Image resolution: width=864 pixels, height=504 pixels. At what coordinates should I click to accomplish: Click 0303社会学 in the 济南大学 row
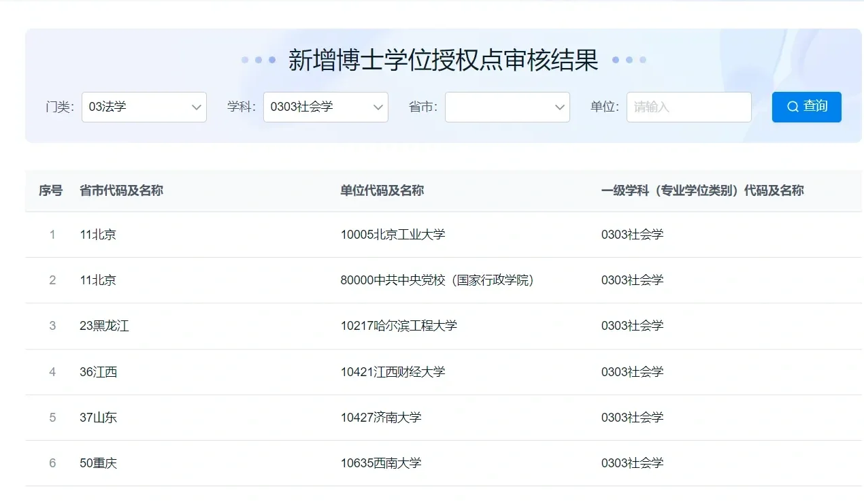click(632, 418)
